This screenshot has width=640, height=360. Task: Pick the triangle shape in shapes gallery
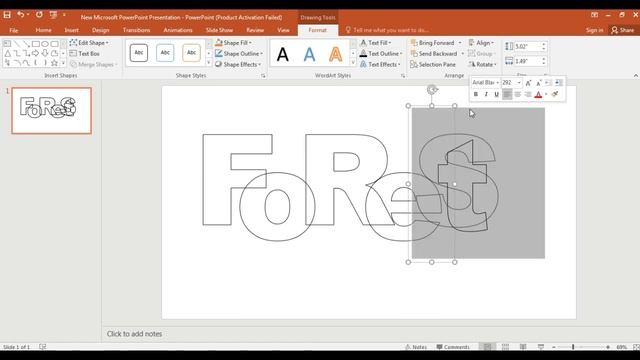pyautogui.click(x=7, y=53)
